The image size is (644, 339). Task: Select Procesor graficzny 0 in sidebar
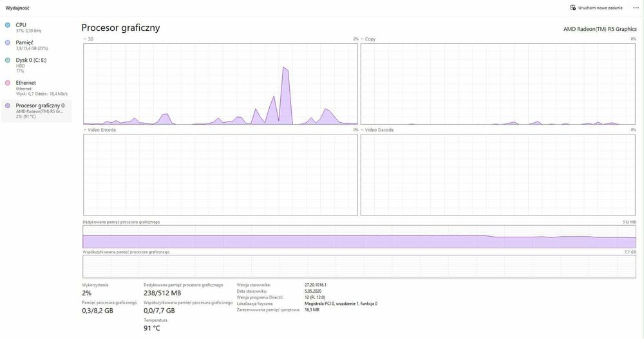[36, 111]
